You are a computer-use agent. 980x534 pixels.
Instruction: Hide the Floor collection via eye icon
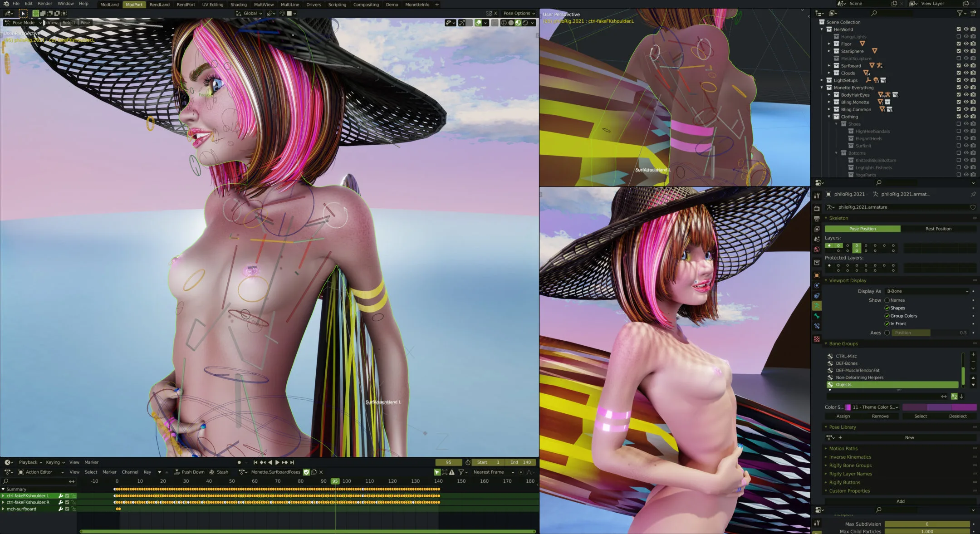(x=966, y=44)
